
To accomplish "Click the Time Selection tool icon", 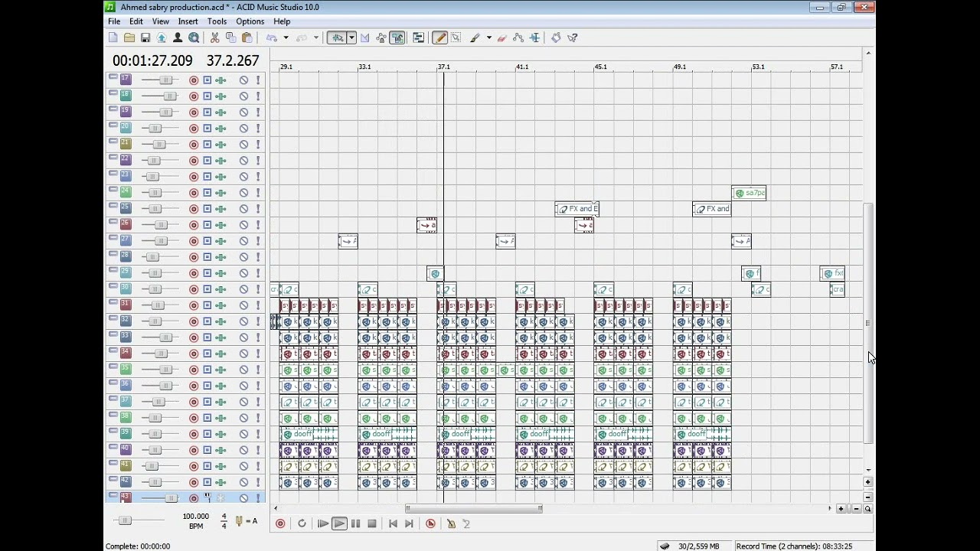I will pyautogui.click(x=534, y=37).
